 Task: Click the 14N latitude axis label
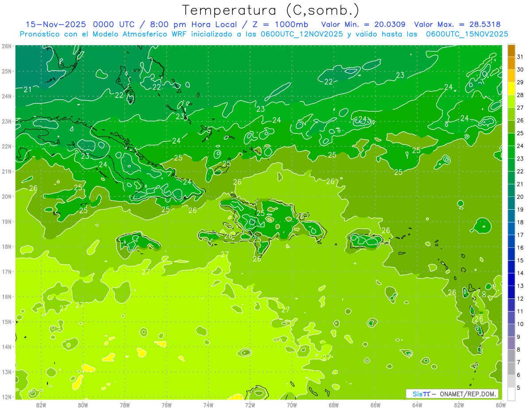[7, 347]
